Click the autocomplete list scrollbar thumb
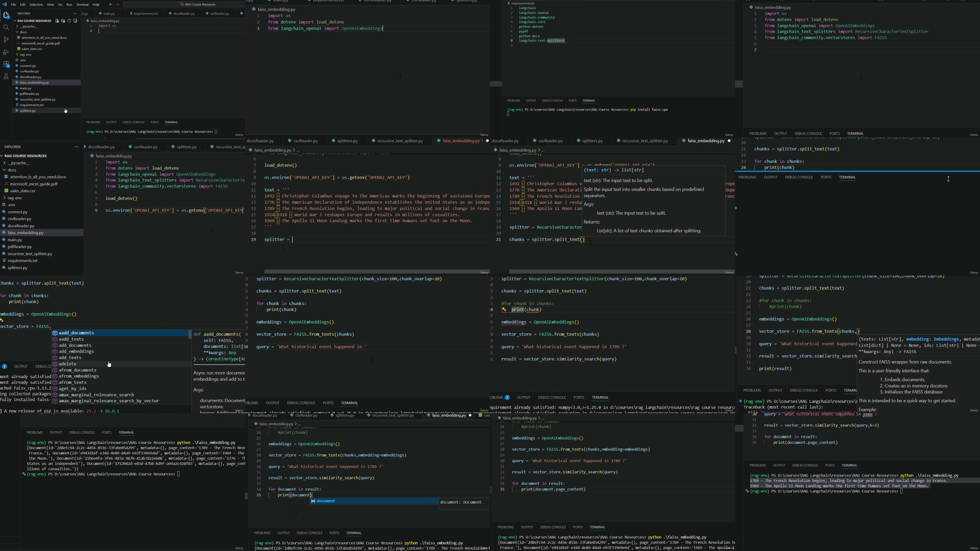This screenshot has width=980, height=551. [190, 335]
